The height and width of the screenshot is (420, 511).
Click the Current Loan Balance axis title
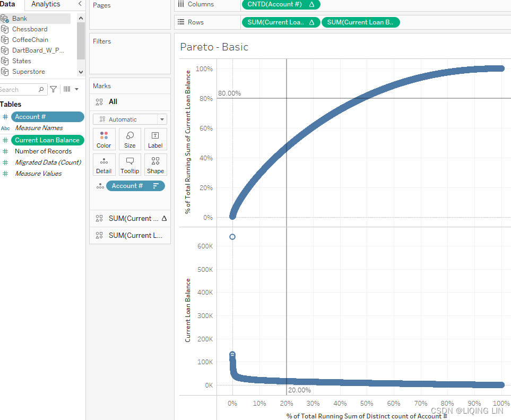[188, 310]
